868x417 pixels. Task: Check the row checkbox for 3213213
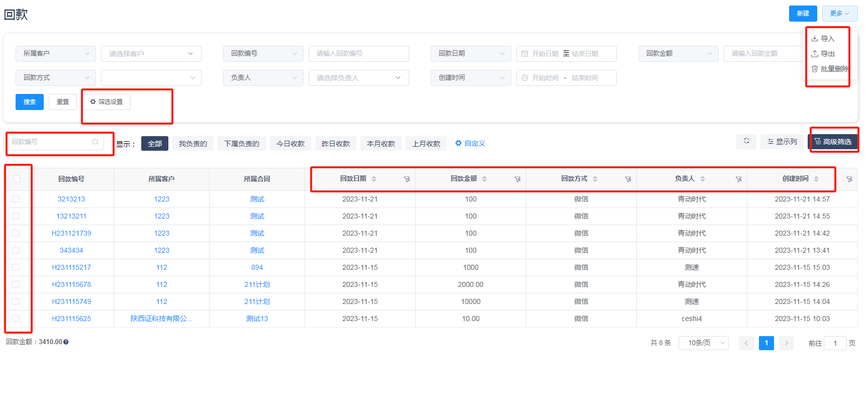point(16,199)
